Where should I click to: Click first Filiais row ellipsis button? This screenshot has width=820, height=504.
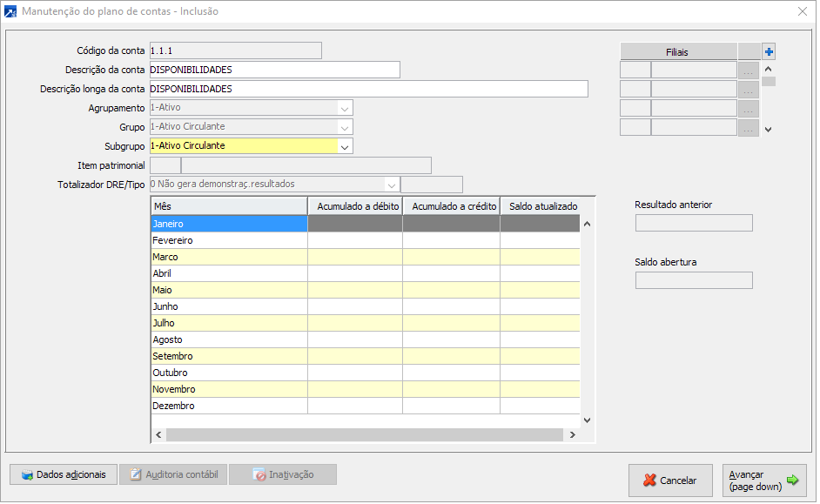[x=749, y=70]
